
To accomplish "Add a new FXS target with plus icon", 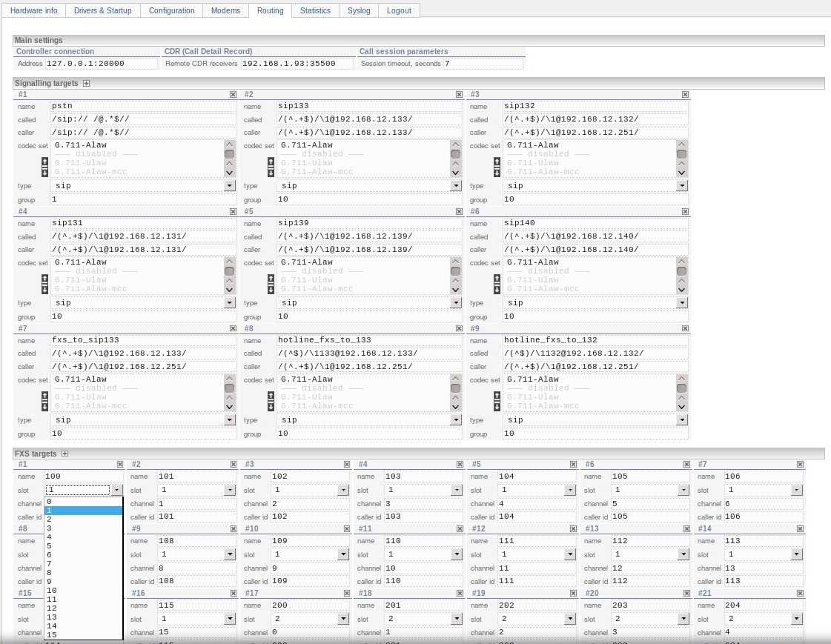I will click(64, 454).
